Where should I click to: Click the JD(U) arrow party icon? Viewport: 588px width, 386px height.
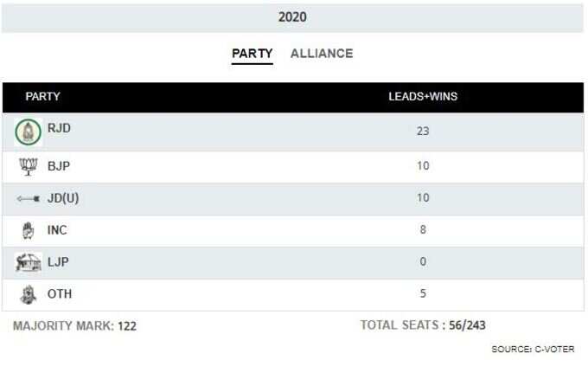29,199
